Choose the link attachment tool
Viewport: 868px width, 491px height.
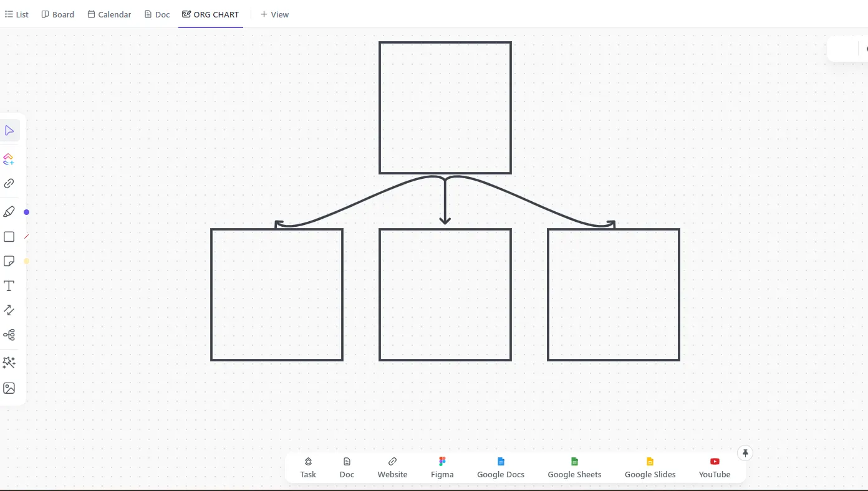9,184
